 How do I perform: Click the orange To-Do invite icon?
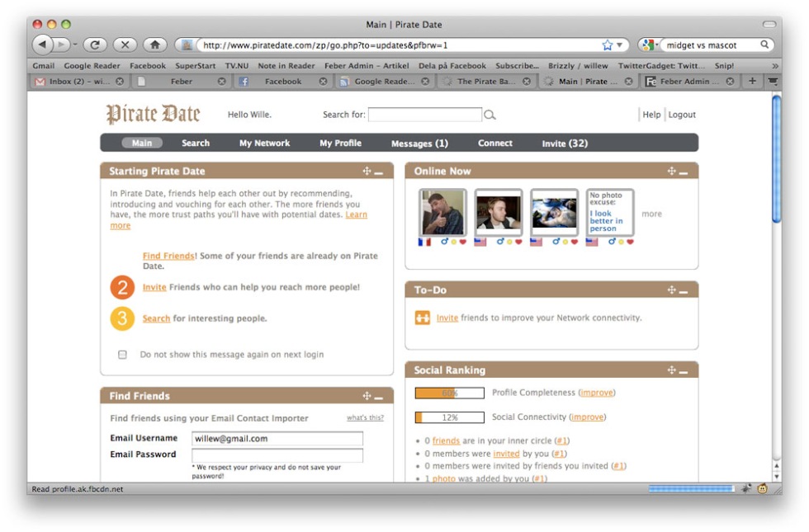tap(423, 318)
